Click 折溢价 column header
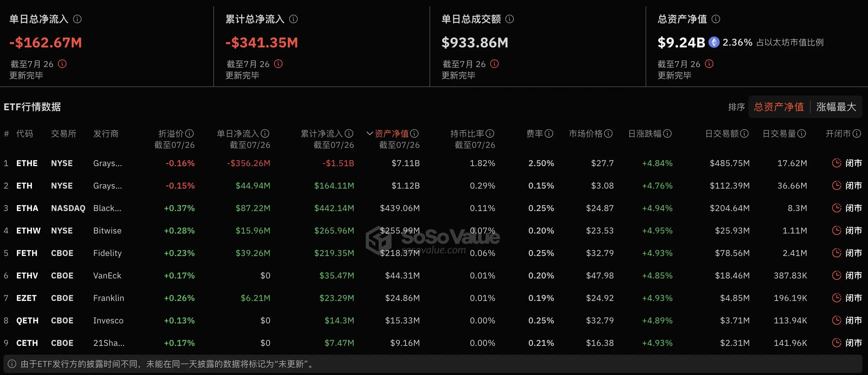Viewport: 868px width, 375px height. point(171,133)
